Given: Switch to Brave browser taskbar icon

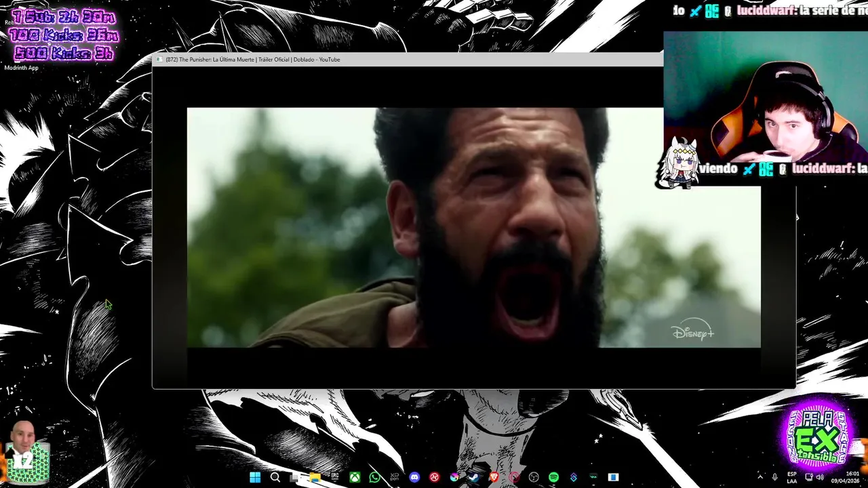Looking at the screenshot, I should [494, 477].
